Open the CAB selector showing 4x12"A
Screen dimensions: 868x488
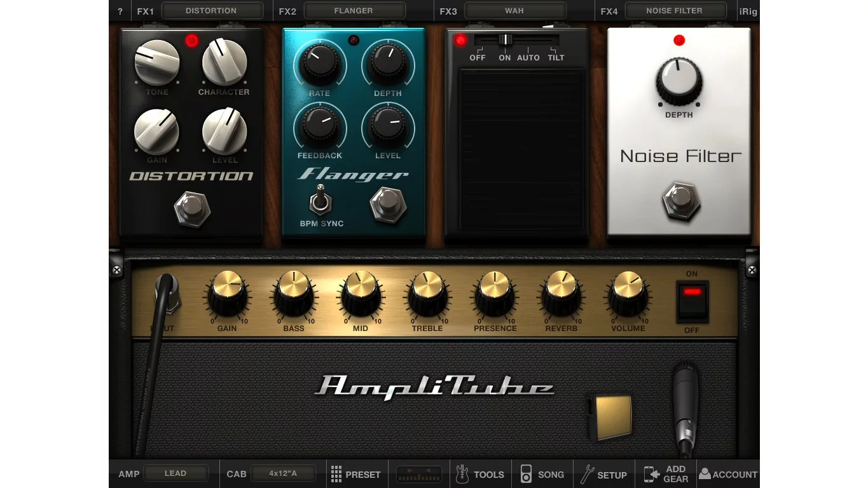coord(284,473)
